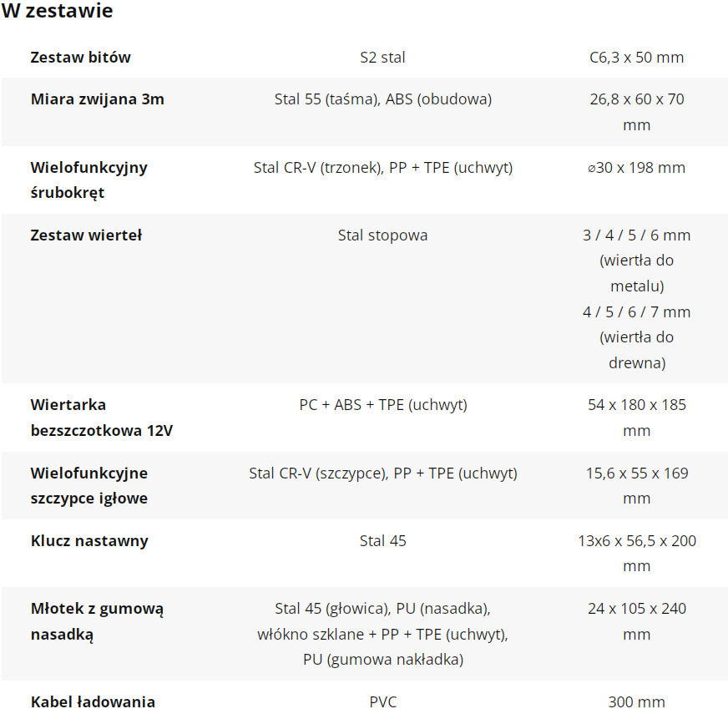Click the "Stal 45" material cell
This screenshot has height=719, width=728.
pos(382,540)
